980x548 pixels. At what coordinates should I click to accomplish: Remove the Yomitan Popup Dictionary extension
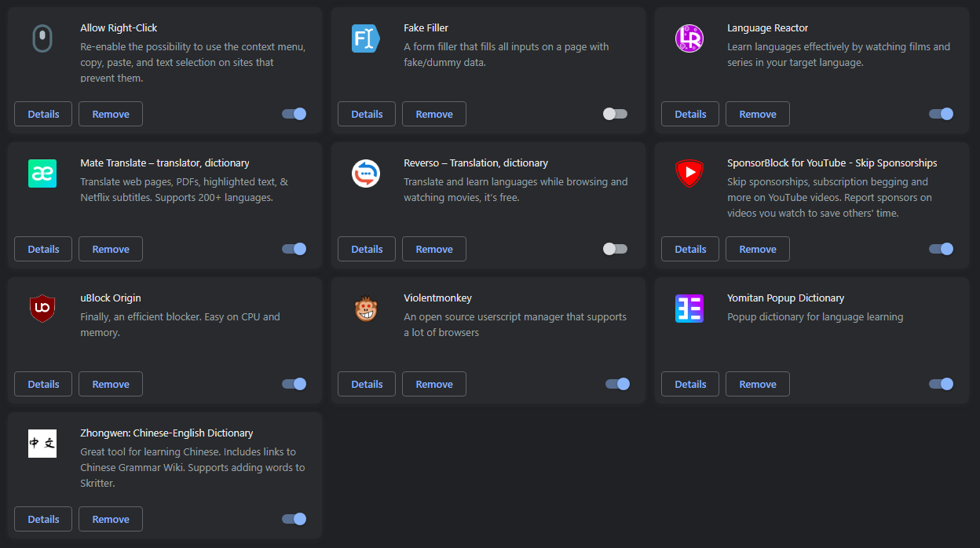(x=757, y=384)
